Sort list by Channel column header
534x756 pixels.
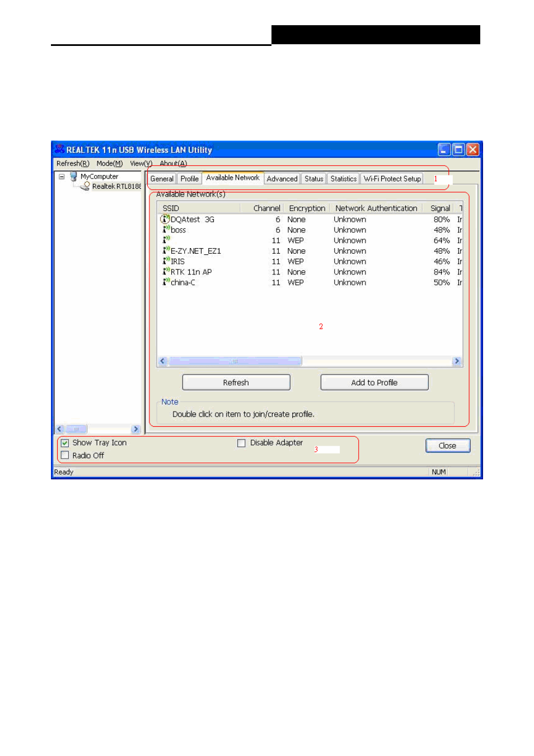coord(263,208)
